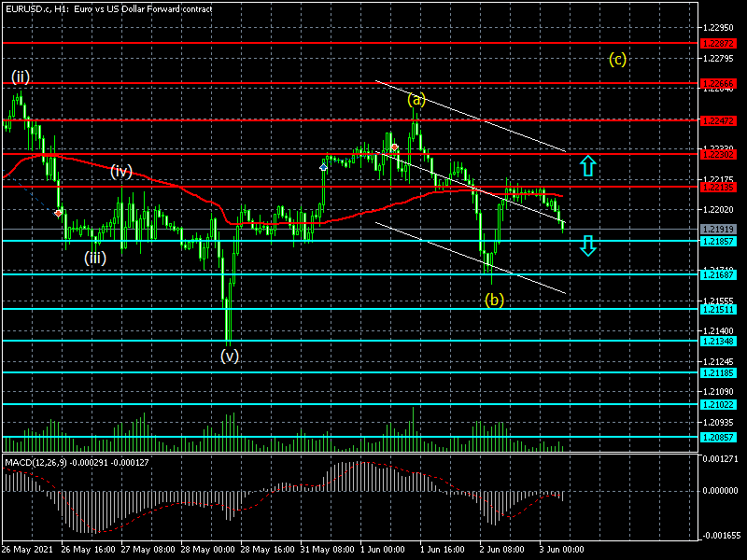This screenshot has width=747, height=560.
Task: Click the yellow (c) wave label
Action: point(617,60)
